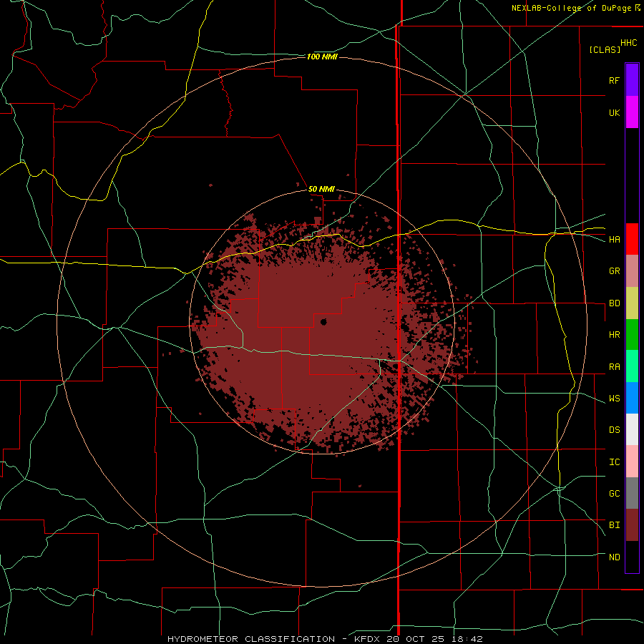The height and width of the screenshot is (644, 644).
Task: Select the GR pink legend swatch
Action: point(632,271)
